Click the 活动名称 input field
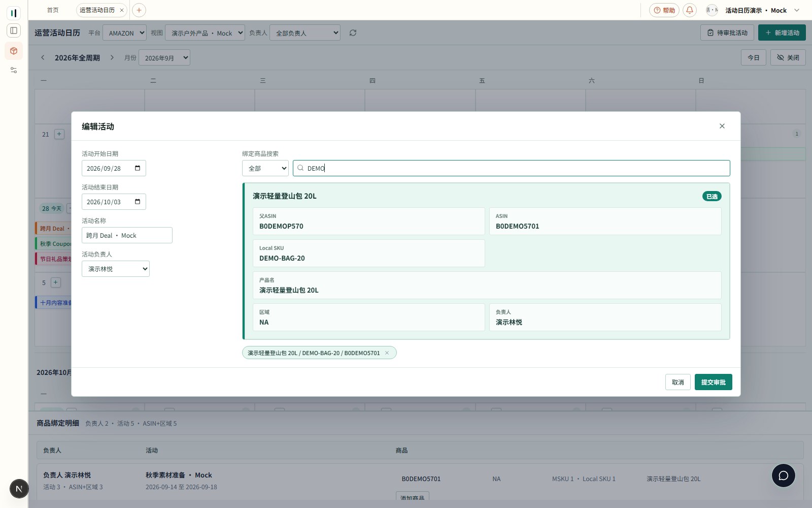The width and height of the screenshot is (812, 508). click(x=127, y=235)
